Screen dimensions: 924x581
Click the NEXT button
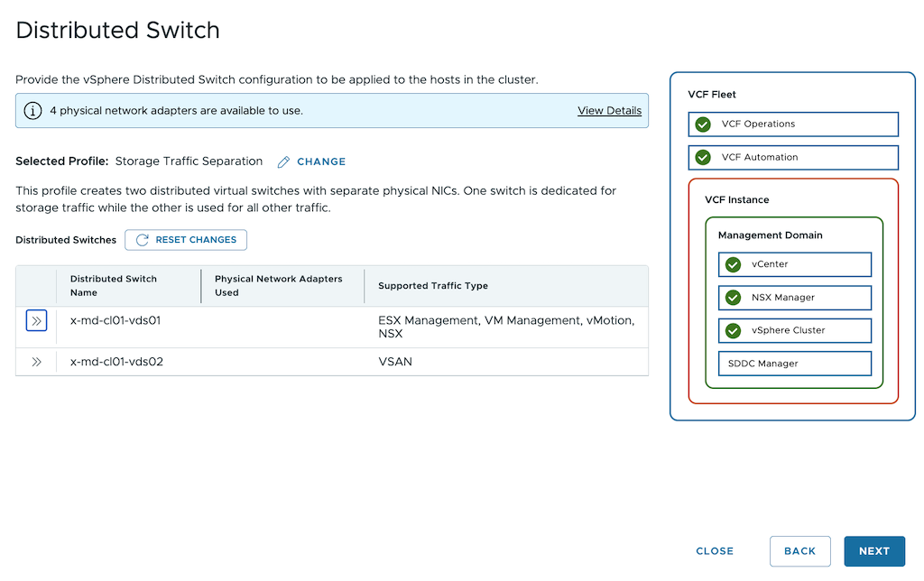[x=873, y=551]
